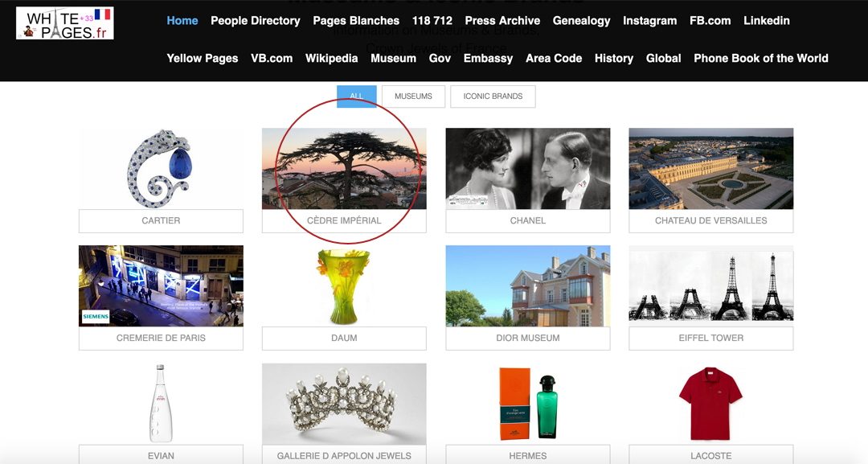The image size is (868, 464).
Task: Open the Gov menu item
Action: (440, 58)
